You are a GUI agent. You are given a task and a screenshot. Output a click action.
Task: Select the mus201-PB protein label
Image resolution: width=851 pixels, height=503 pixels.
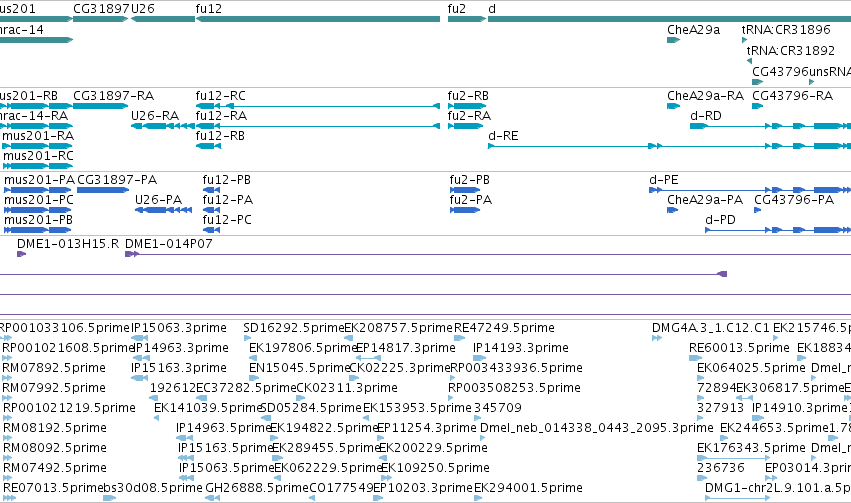tap(38, 220)
